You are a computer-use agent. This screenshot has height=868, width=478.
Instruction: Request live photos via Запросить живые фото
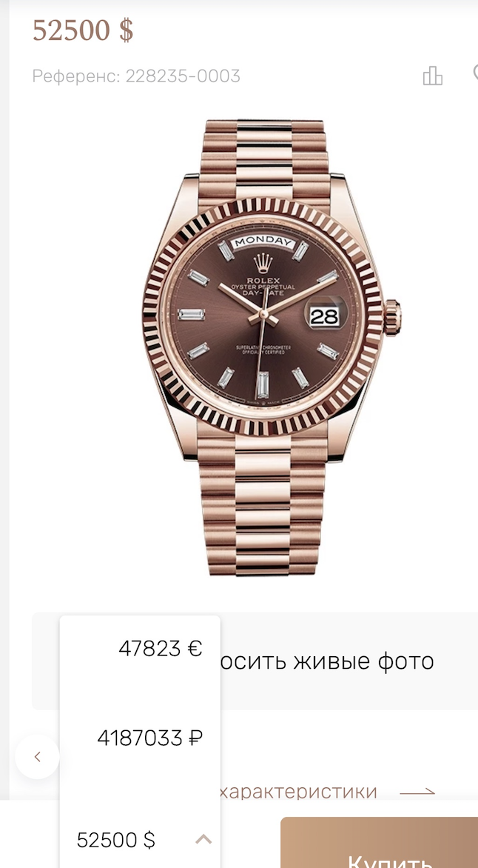pos(326,661)
